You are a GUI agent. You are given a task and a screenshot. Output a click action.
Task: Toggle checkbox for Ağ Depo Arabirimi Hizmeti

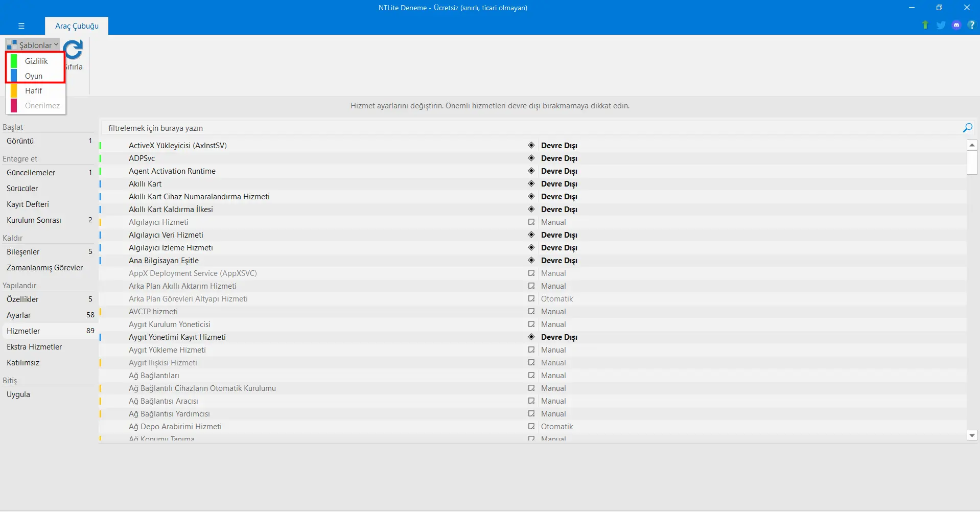click(531, 426)
